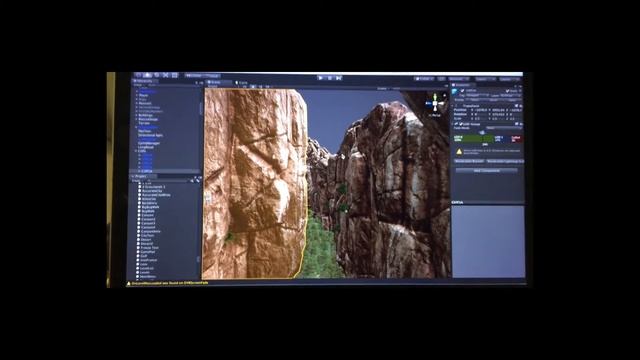Click the green LOD 0 bar

pos(473,139)
